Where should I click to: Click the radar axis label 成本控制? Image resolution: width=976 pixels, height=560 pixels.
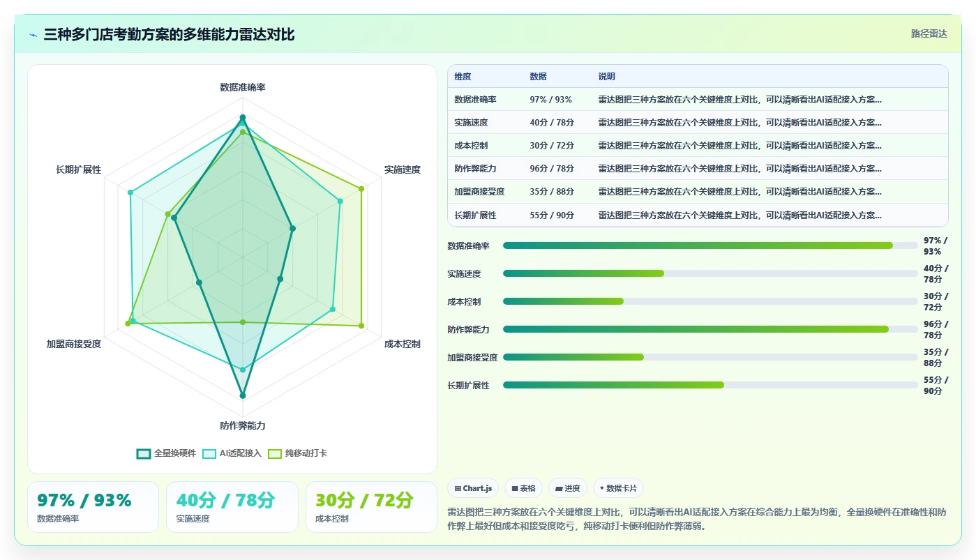click(x=403, y=344)
